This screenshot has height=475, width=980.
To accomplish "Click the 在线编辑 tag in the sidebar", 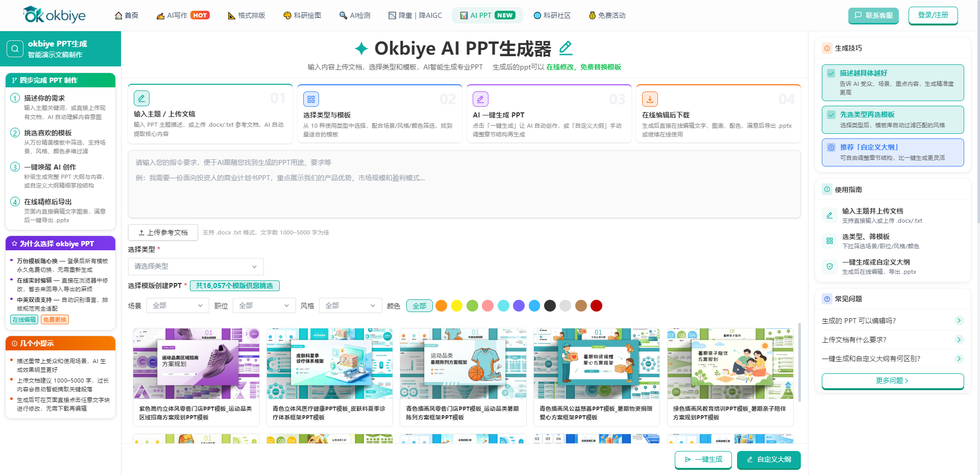I will click(x=24, y=320).
